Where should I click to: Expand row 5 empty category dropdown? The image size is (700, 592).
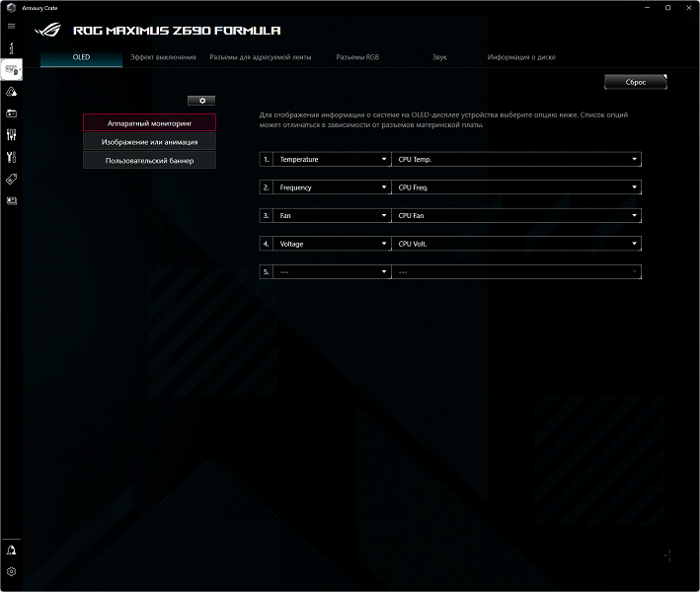click(x=332, y=271)
